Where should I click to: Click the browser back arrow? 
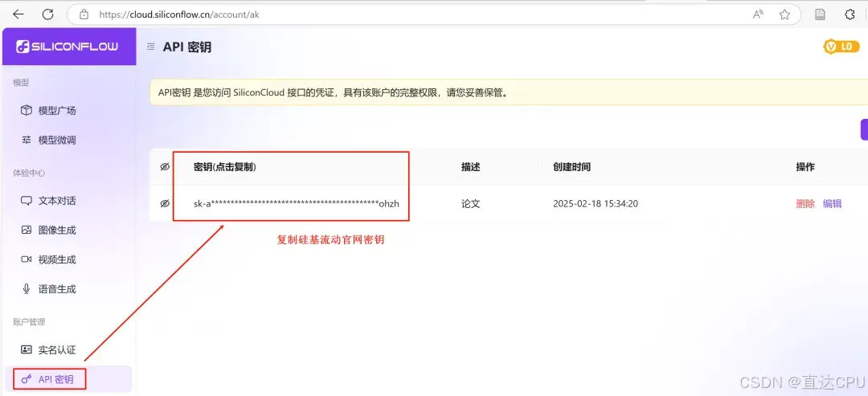18,14
